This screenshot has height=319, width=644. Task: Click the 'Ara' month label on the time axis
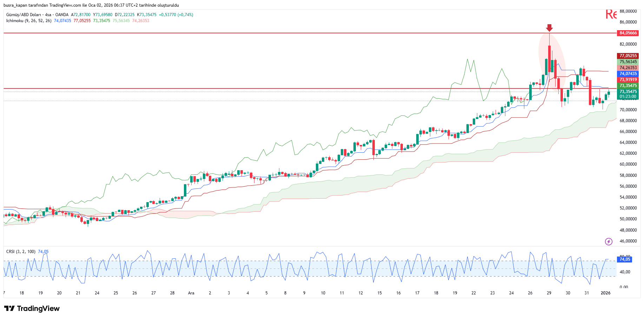pos(191,293)
